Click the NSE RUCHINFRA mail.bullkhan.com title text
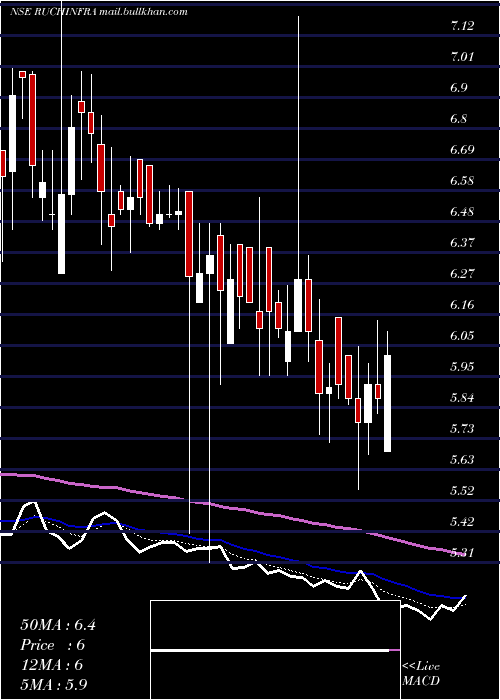Image resolution: width=500 pixels, height=700 pixels. pyautogui.click(x=98, y=12)
